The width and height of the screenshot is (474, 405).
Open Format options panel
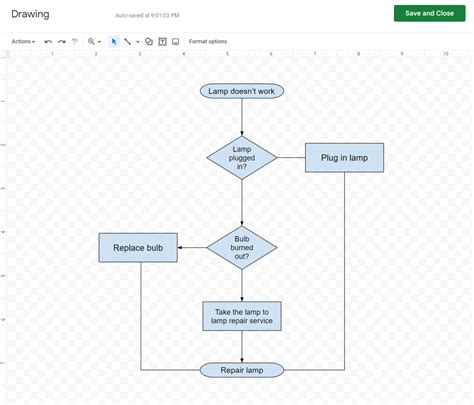point(208,41)
